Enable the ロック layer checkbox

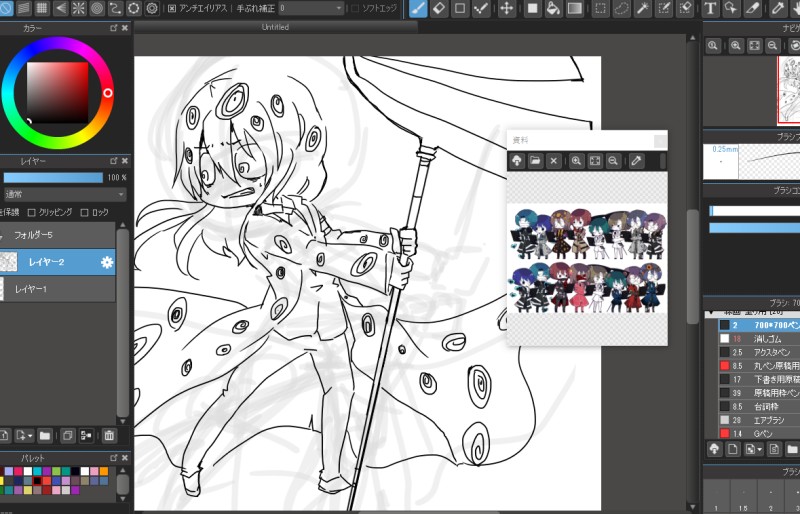point(84,212)
